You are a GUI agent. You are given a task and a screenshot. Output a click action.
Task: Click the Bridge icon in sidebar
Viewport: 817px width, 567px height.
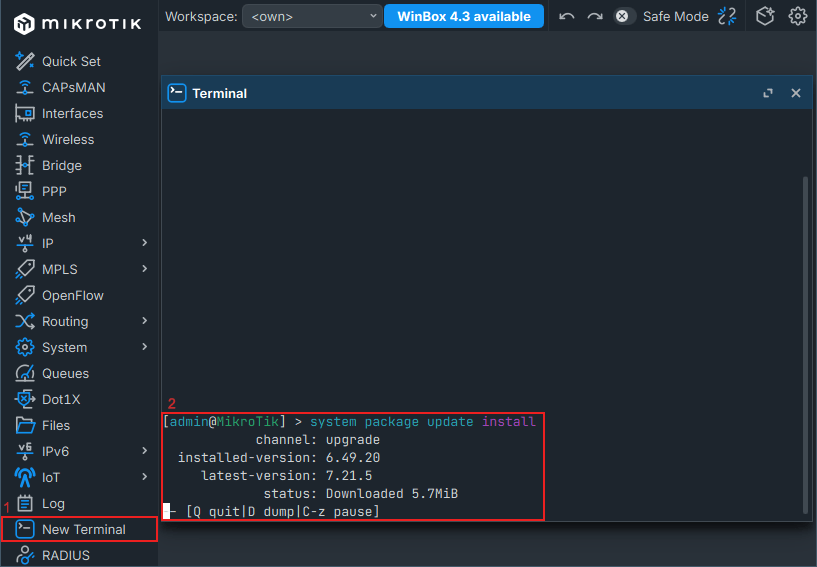pos(24,165)
